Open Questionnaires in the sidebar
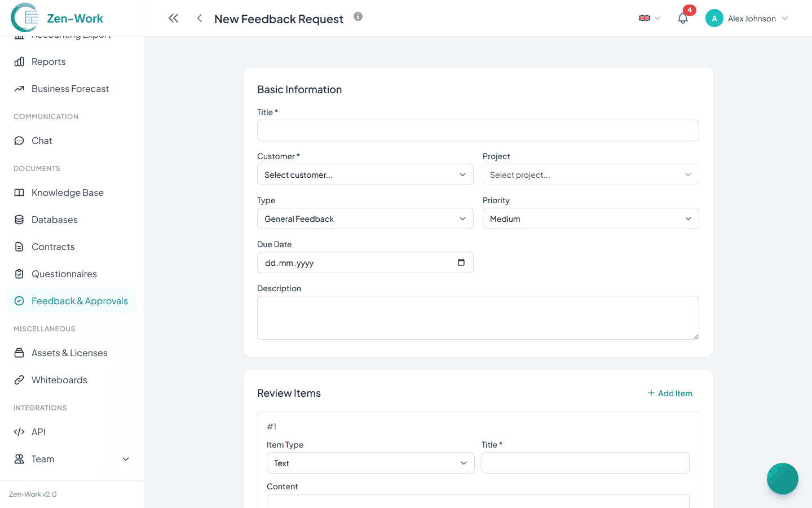The width and height of the screenshot is (812, 508). click(x=72, y=274)
